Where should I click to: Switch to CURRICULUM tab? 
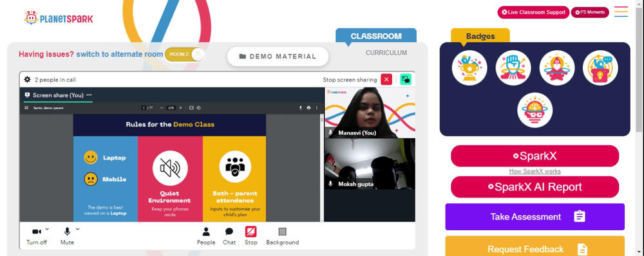(x=386, y=53)
